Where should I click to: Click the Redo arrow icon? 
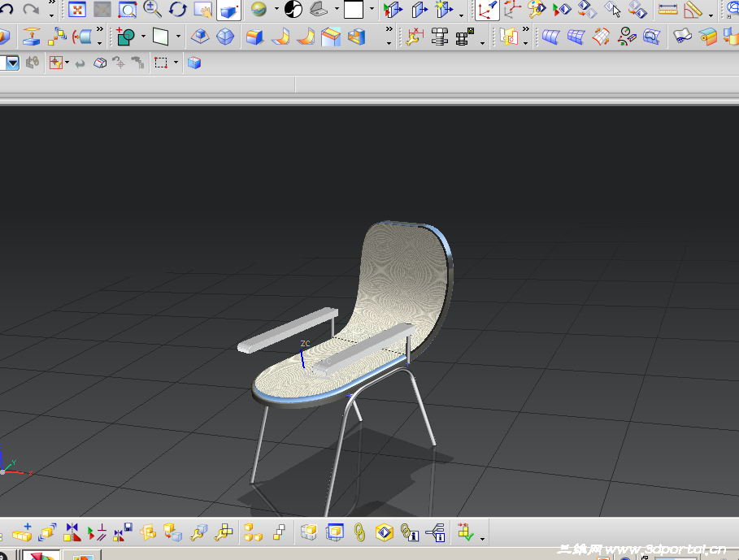[31, 9]
